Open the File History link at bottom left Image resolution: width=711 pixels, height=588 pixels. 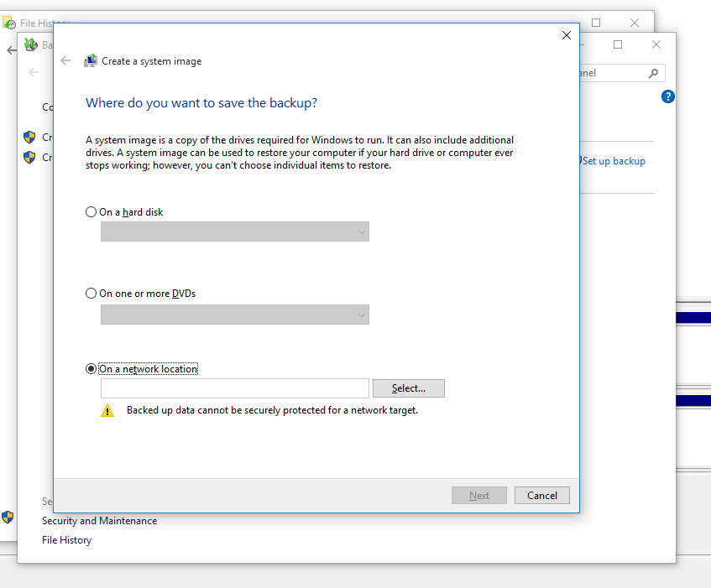66,540
